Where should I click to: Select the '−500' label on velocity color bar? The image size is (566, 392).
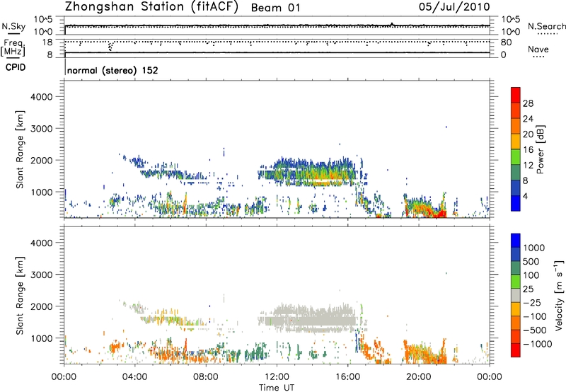pos(535,330)
